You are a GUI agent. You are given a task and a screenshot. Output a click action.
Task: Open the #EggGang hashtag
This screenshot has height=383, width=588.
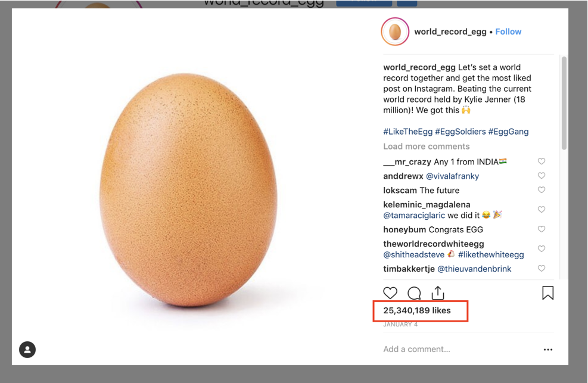click(509, 132)
